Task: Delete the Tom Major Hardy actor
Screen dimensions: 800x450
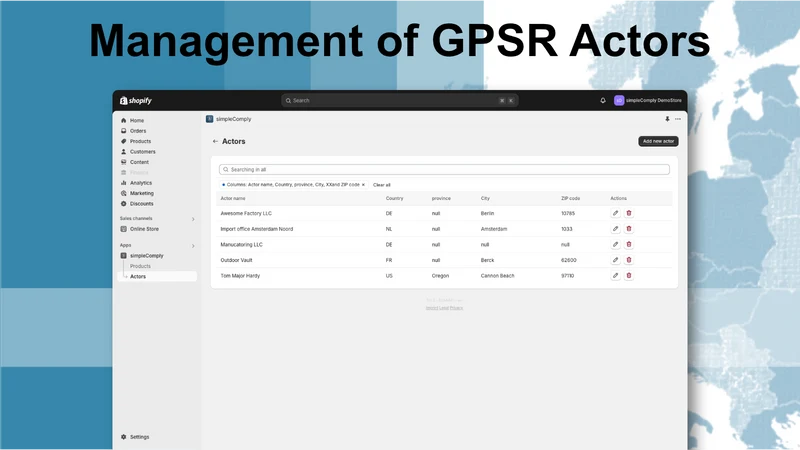Action: point(629,276)
